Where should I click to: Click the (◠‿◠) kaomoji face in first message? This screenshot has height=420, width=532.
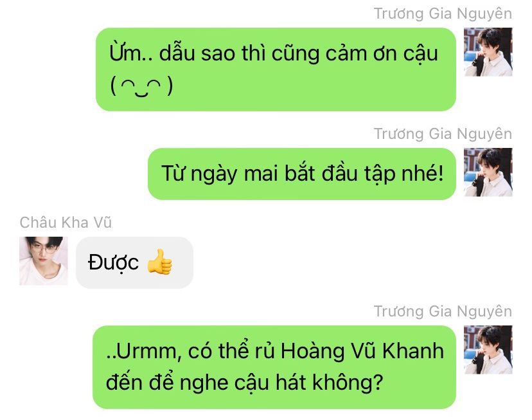pos(141,86)
